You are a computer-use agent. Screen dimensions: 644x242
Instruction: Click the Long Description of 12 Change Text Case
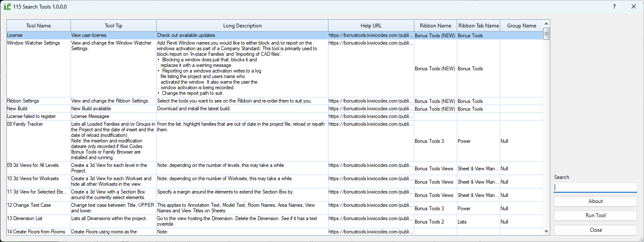pyautogui.click(x=243, y=208)
